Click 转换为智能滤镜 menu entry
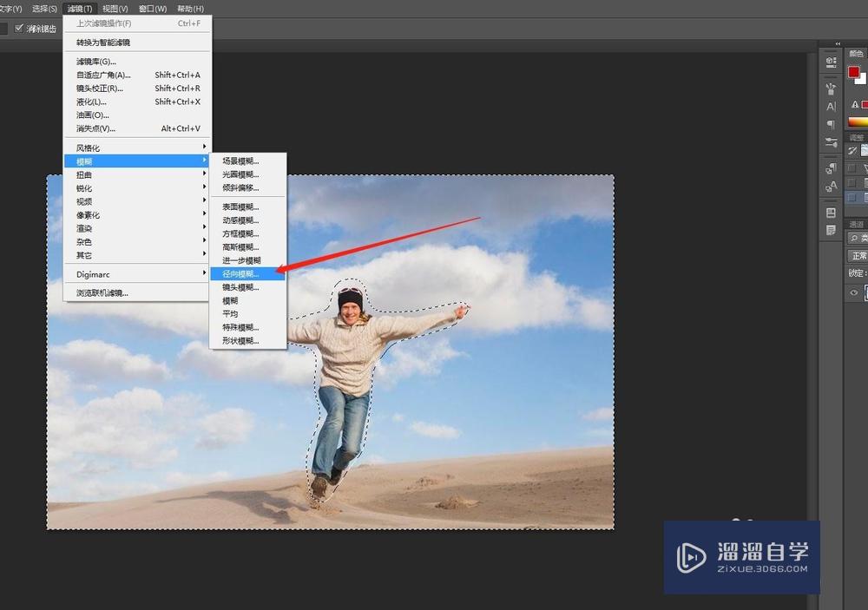The width and height of the screenshot is (868, 610). point(102,43)
